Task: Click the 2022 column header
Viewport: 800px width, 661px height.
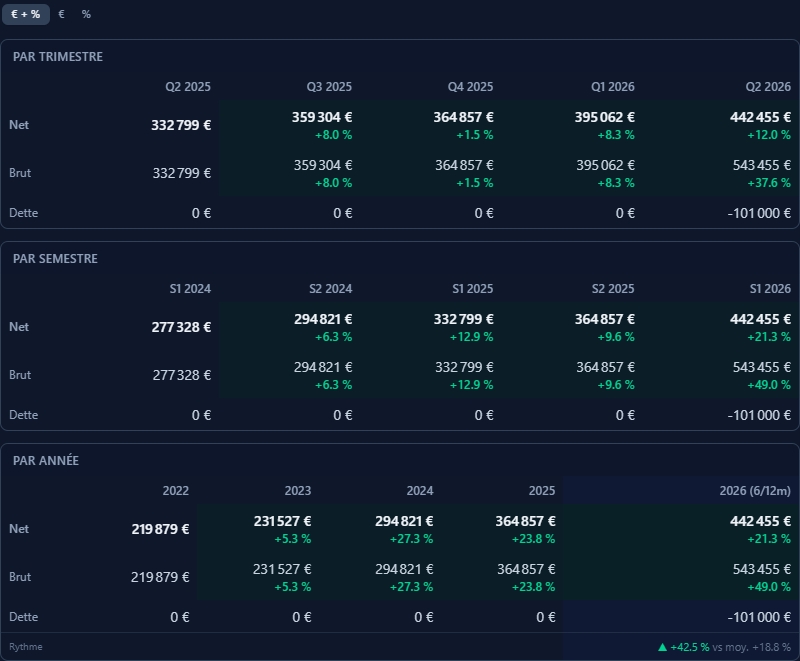Action: coord(176,491)
